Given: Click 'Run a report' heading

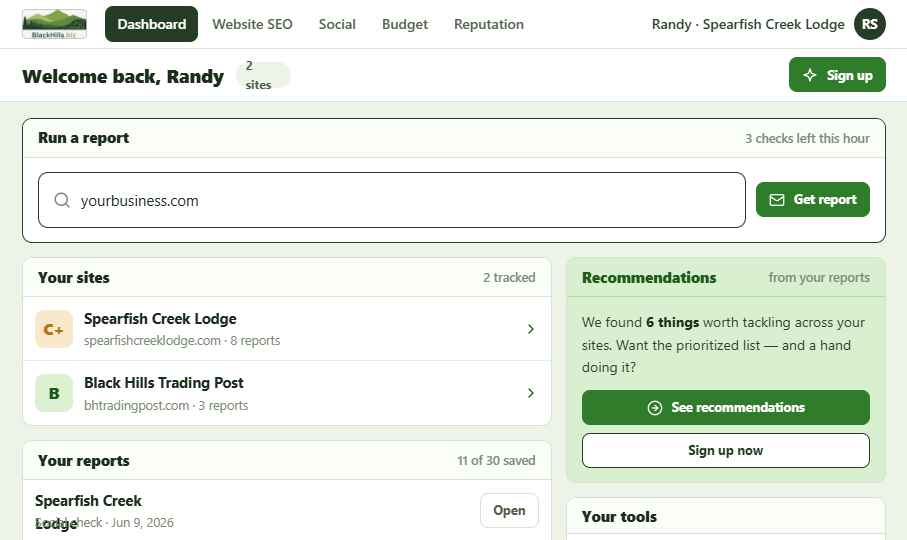Looking at the screenshot, I should pyautogui.click(x=83, y=138).
